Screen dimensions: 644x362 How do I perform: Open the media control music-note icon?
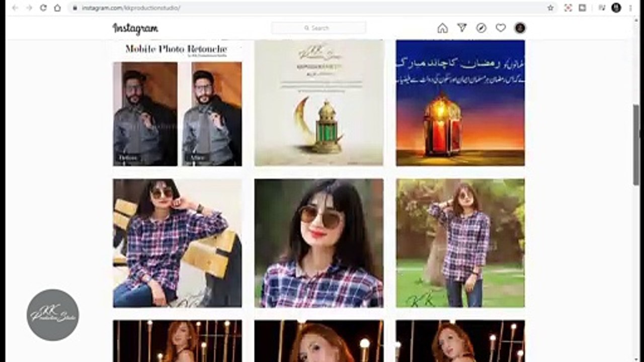tap(601, 8)
